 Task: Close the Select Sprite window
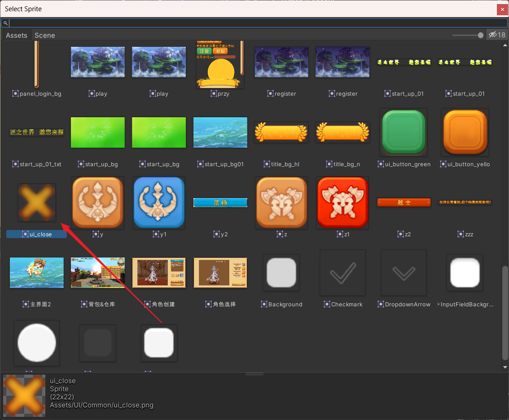tap(502, 9)
